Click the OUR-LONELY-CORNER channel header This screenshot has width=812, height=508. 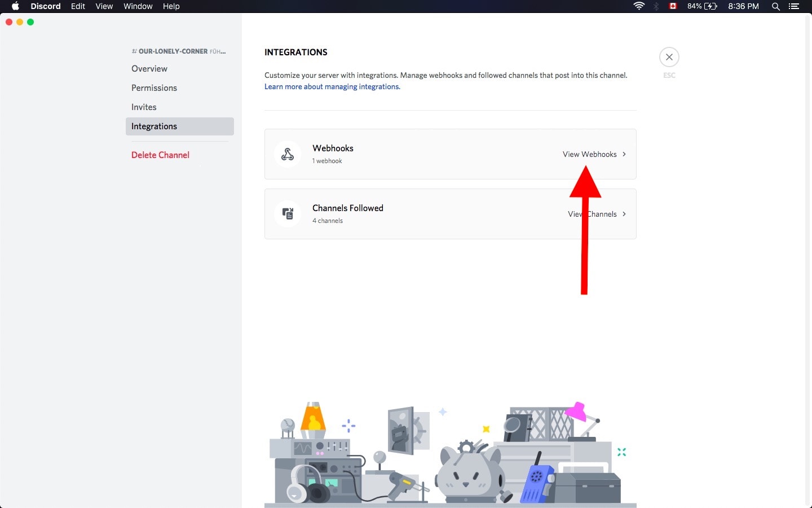pyautogui.click(x=179, y=51)
